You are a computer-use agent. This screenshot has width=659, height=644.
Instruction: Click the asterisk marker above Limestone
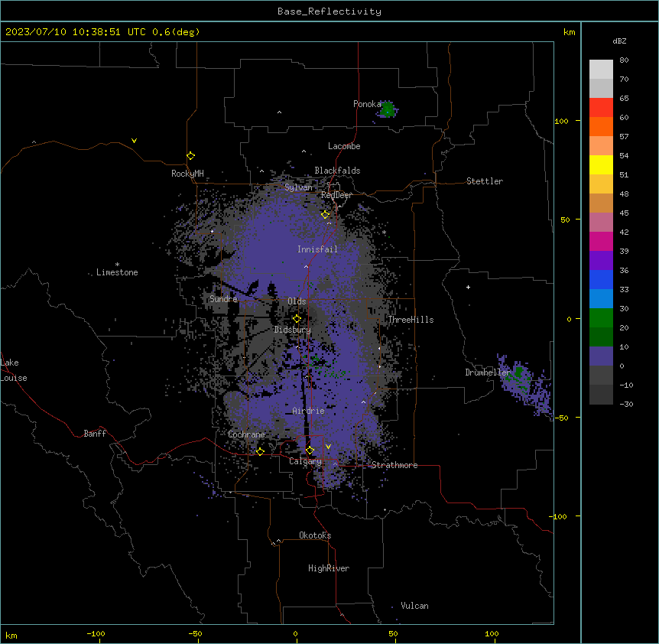(117, 265)
